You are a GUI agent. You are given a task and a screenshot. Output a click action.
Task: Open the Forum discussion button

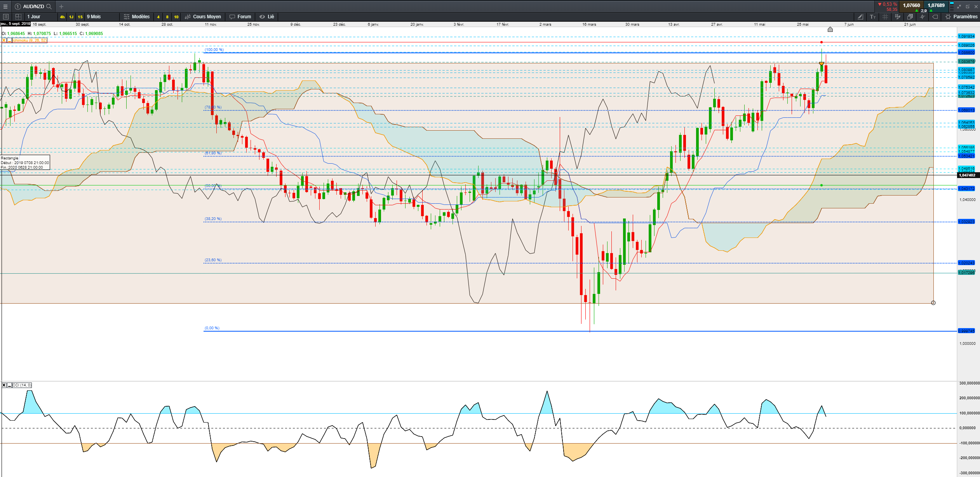(240, 17)
